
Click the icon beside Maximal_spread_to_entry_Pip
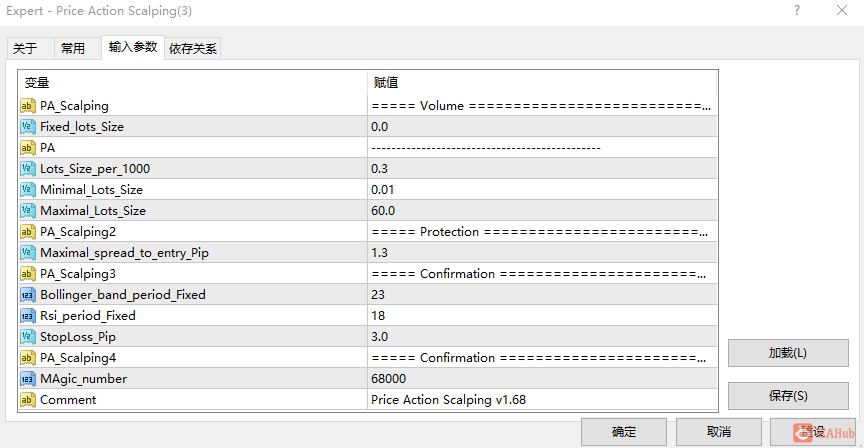pyautogui.click(x=28, y=252)
